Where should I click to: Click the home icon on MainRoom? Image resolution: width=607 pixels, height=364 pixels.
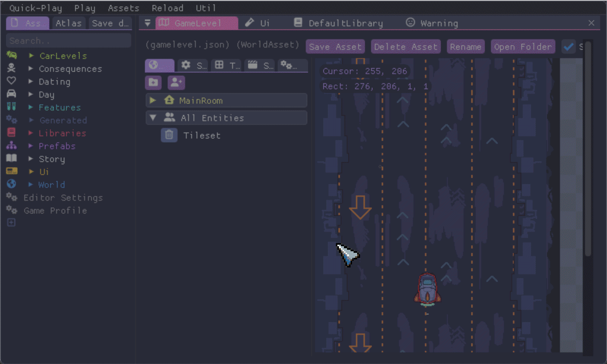(169, 100)
